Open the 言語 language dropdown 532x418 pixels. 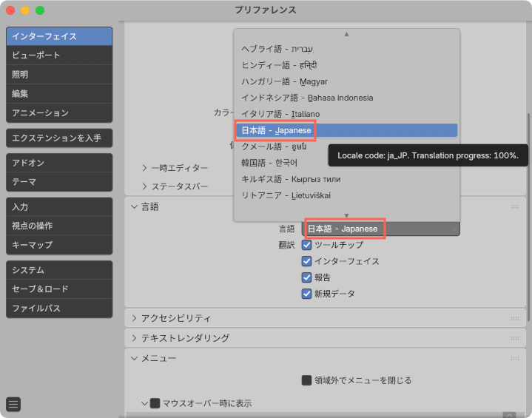380,229
